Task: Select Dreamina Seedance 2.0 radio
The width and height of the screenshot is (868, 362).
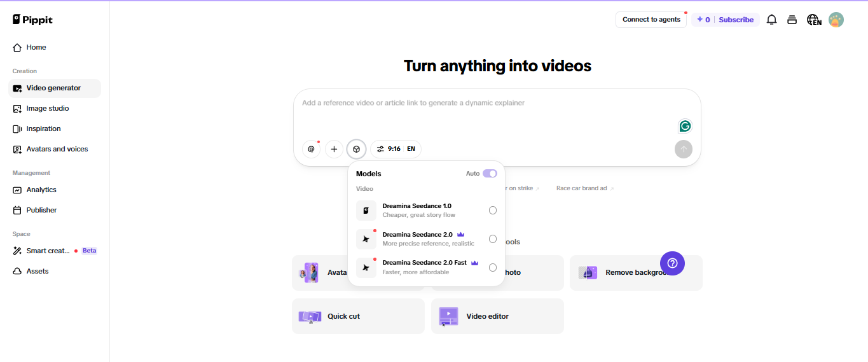Action: pyautogui.click(x=493, y=239)
